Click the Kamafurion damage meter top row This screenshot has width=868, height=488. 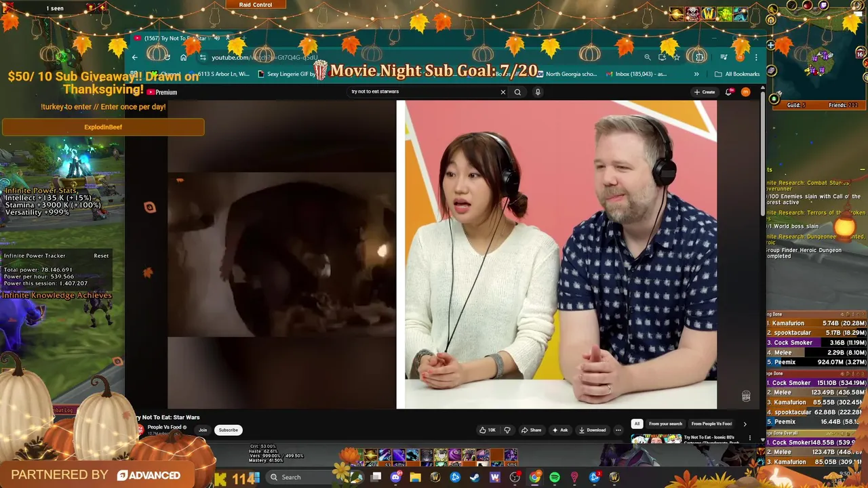tap(817, 323)
